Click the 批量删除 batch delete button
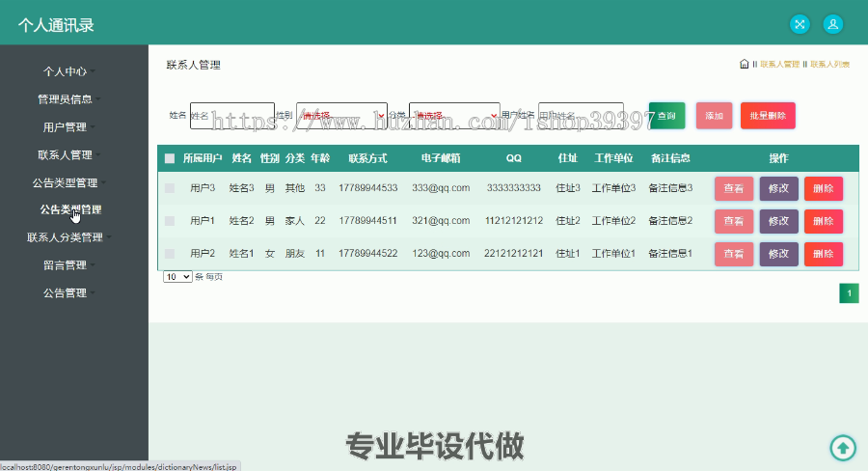868x471 pixels. tap(768, 116)
